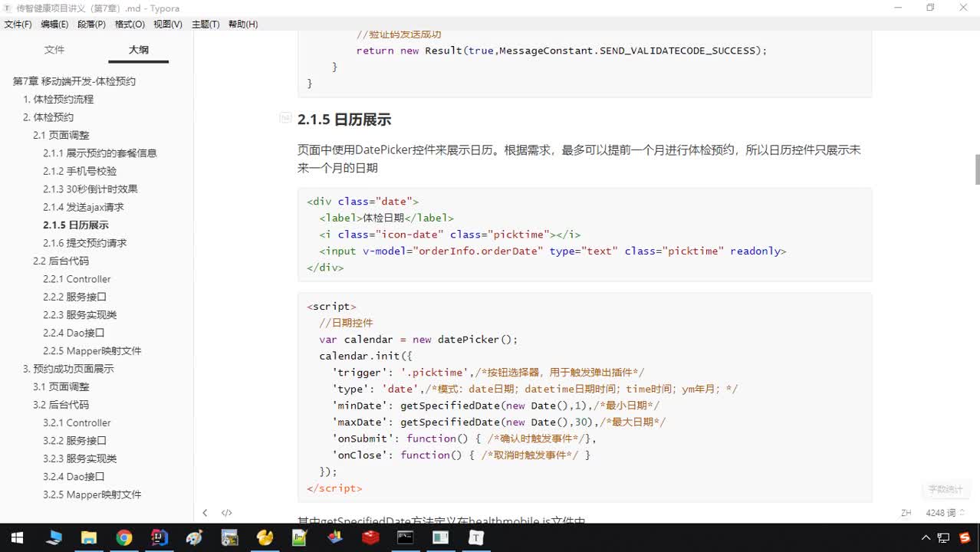Go to outline item 3. 预约成功页面展示
This screenshot has height=552, width=980.
(68, 369)
